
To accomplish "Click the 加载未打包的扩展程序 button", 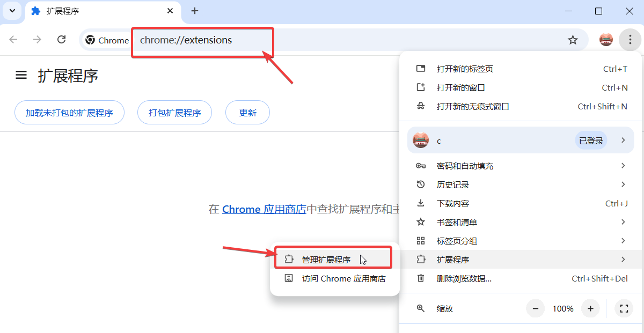I will (x=69, y=112).
